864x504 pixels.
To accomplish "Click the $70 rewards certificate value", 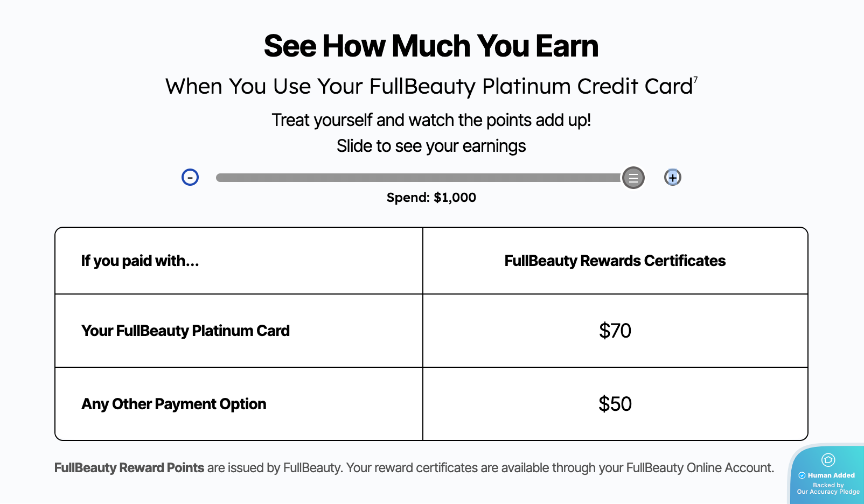I will (x=615, y=331).
